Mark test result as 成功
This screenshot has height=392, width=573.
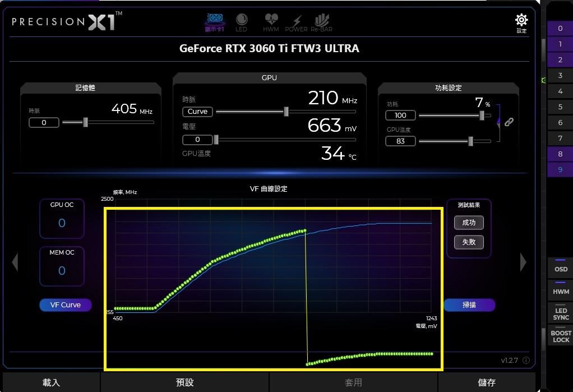point(469,223)
